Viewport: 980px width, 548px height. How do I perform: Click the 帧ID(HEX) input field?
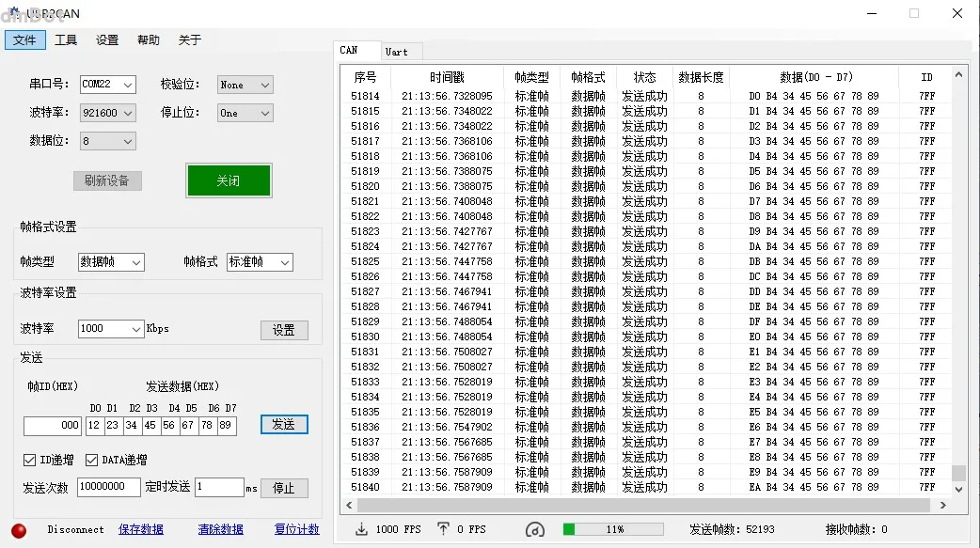pyautogui.click(x=53, y=426)
